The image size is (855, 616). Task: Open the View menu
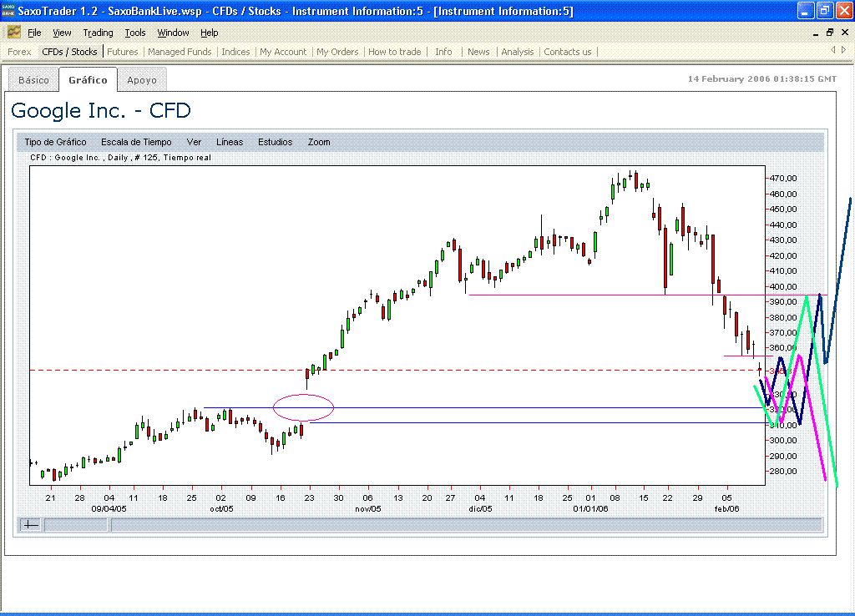coord(62,33)
